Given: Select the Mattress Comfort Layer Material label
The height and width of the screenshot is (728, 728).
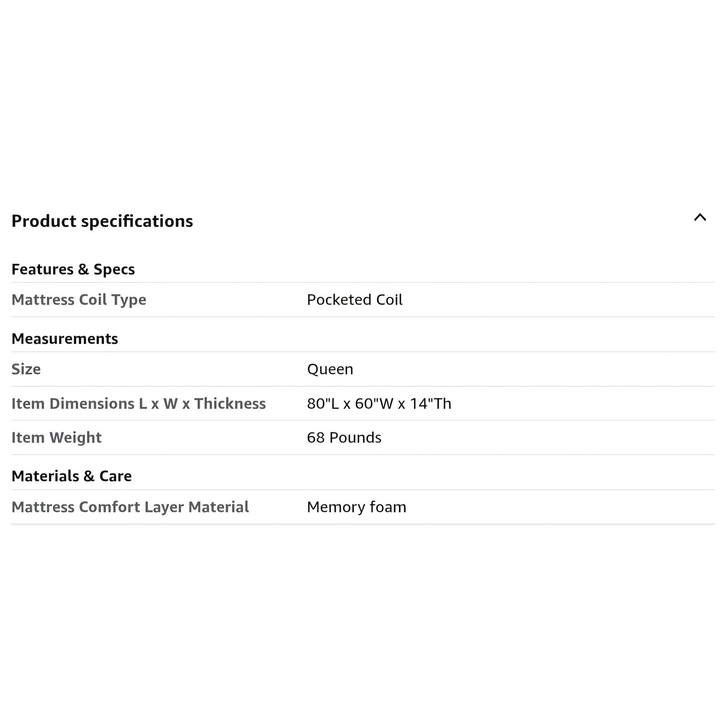Looking at the screenshot, I should (130, 507).
